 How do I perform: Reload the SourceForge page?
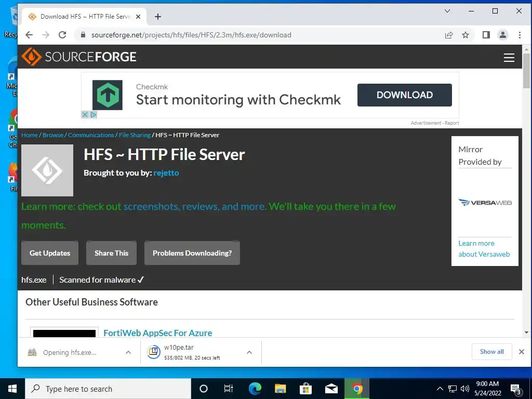coord(62,35)
